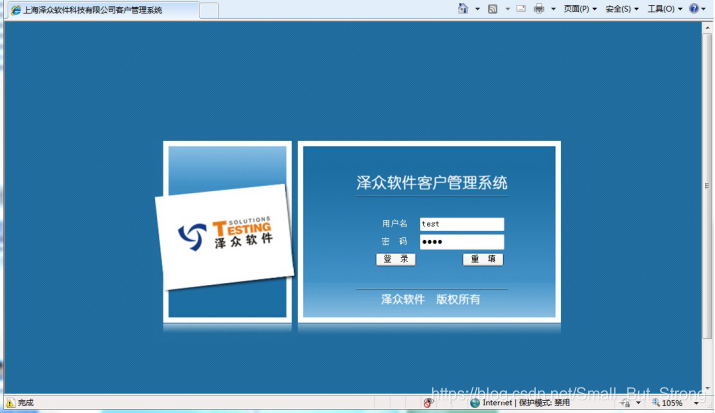Click the privacy report eye icon

pyautogui.click(x=428, y=403)
